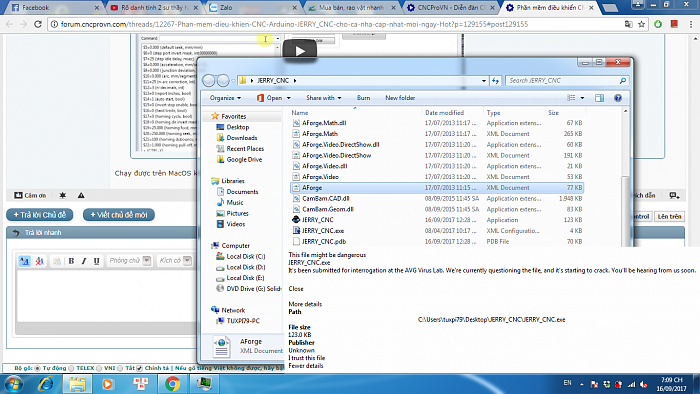The image size is (700, 394).
Task: Show hidden system tray icons arrow
Action: point(582,384)
